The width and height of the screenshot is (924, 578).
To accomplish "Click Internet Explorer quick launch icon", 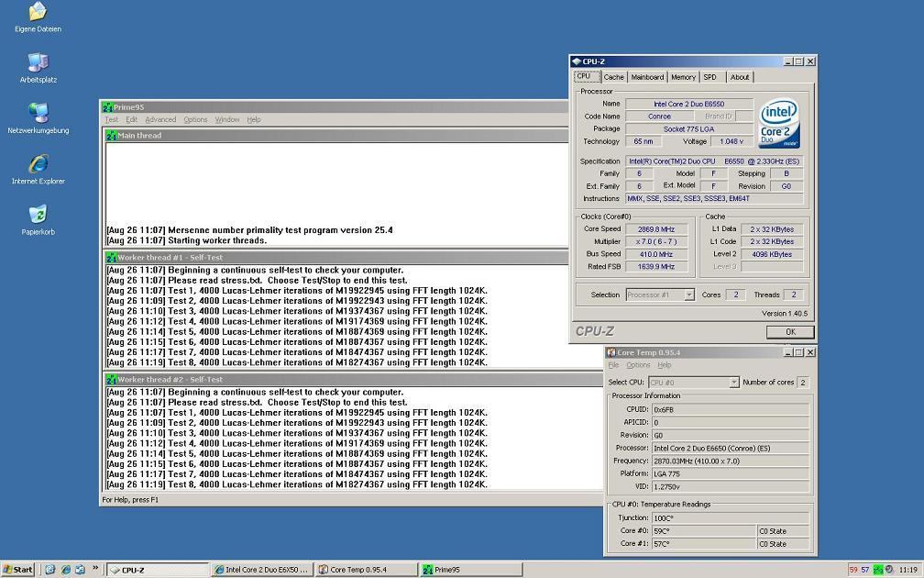I will coord(65,570).
